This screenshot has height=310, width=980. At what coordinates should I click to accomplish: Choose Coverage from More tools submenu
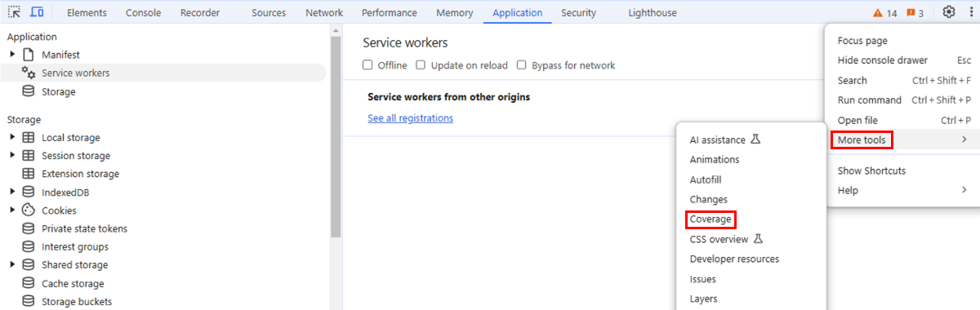711,219
